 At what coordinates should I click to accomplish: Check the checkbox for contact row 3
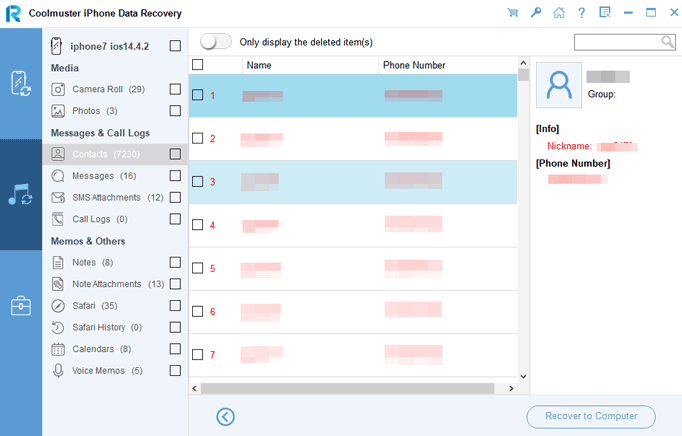click(x=197, y=181)
